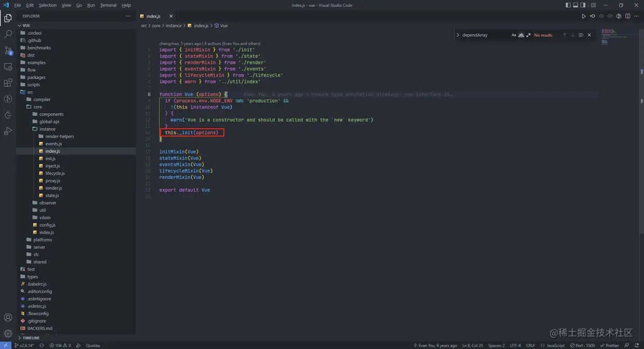The image size is (644, 349).
Task: Toggle Match Whole Word in find widget
Action: pyautogui.click(x=521, y=35)
